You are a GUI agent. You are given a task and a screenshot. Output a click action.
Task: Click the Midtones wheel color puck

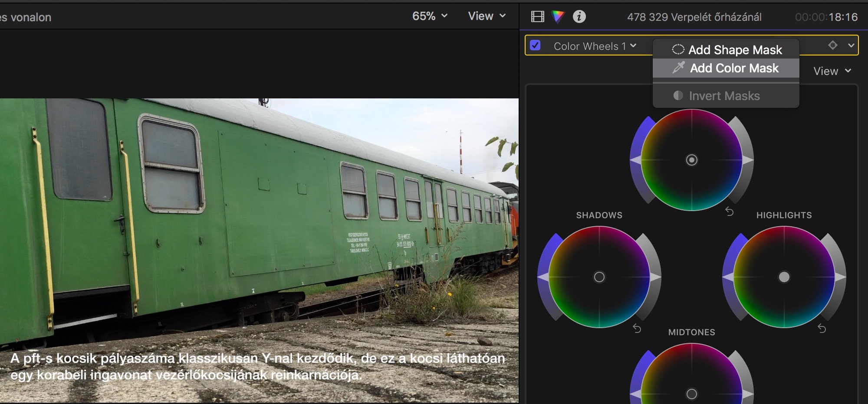coord(692,394)
